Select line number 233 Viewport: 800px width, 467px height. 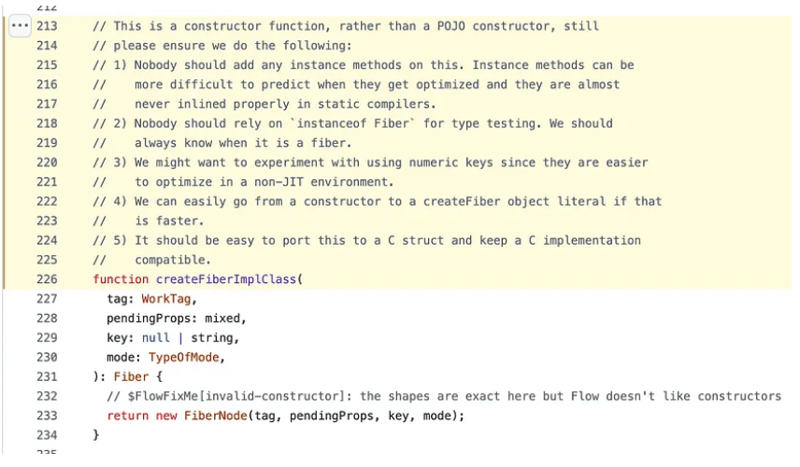47,416
